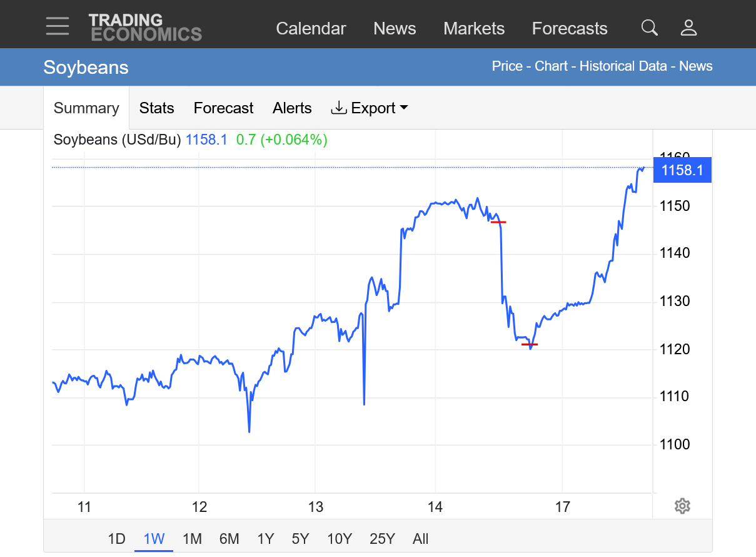
Task: Open Markets in top navigation
Action: pyautogui.click(x=474, y=29)
